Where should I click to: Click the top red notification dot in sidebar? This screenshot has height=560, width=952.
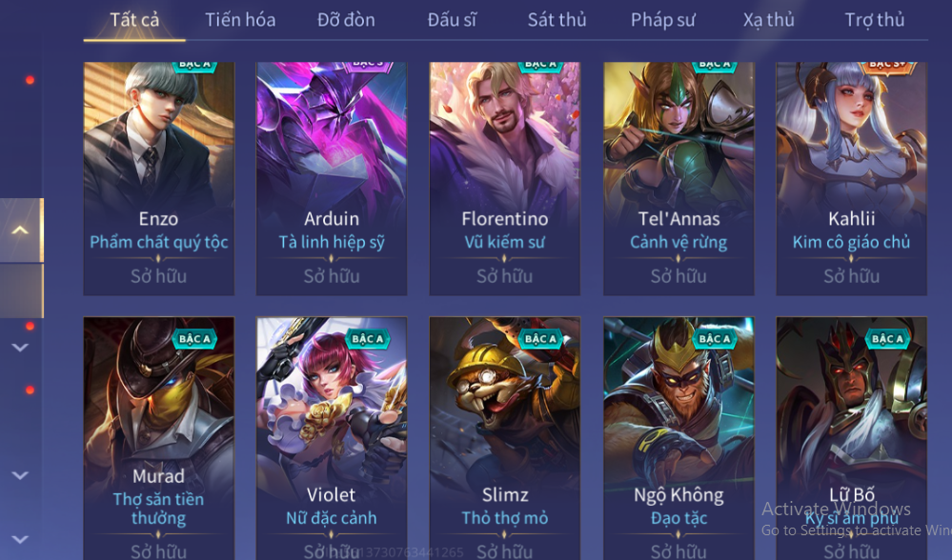[x=30, y=80]
